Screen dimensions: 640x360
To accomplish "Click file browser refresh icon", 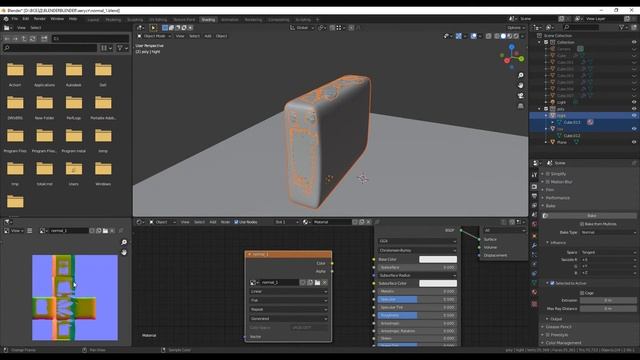I will tap(33, 38).
